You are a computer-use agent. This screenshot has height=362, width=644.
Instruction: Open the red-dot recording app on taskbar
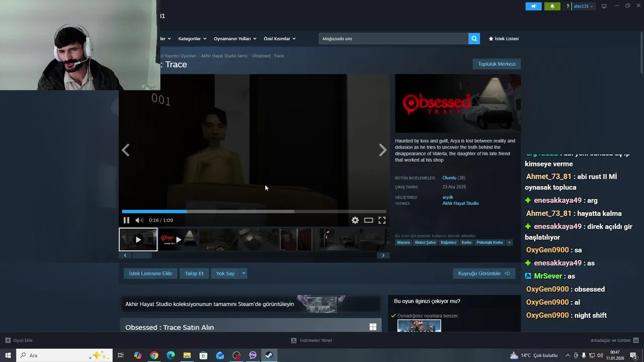[x=236, y=355]
